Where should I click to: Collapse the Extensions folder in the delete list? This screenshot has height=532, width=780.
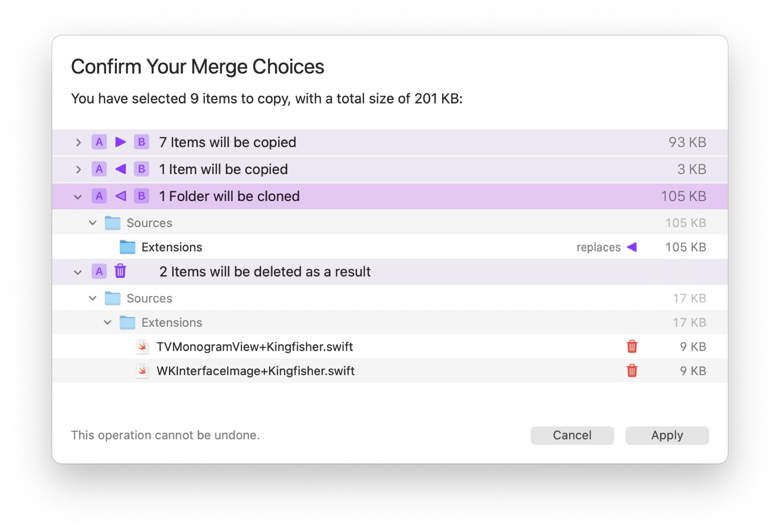click(108, 322)
